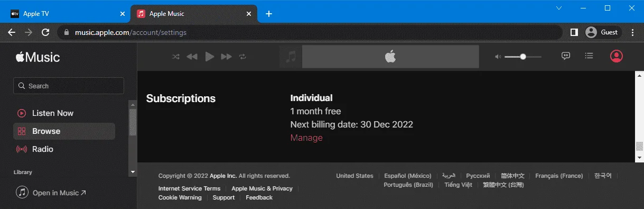The width and height of the screenshot is (644, 209).
Task: Click into the Search field
Action: [x=69, y=86]
